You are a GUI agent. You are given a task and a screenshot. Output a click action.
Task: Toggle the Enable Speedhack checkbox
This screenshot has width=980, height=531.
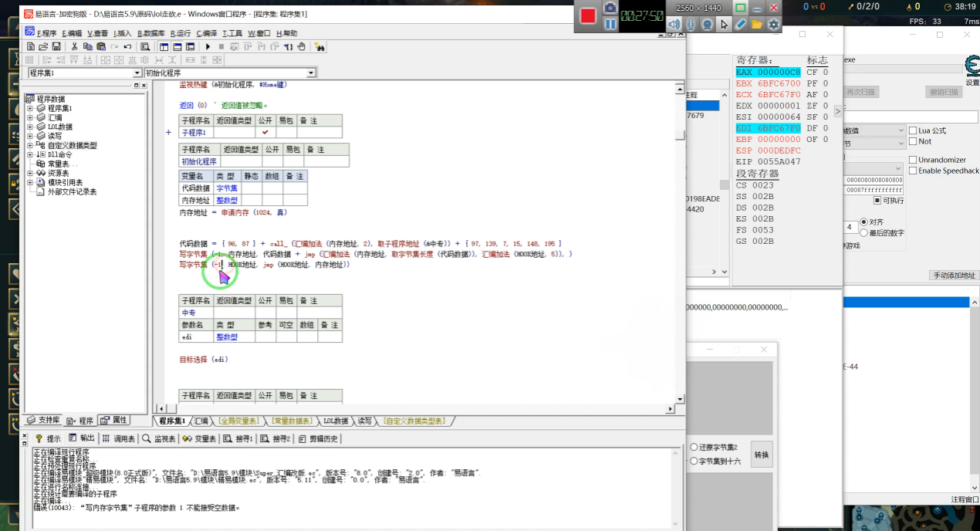914,171
